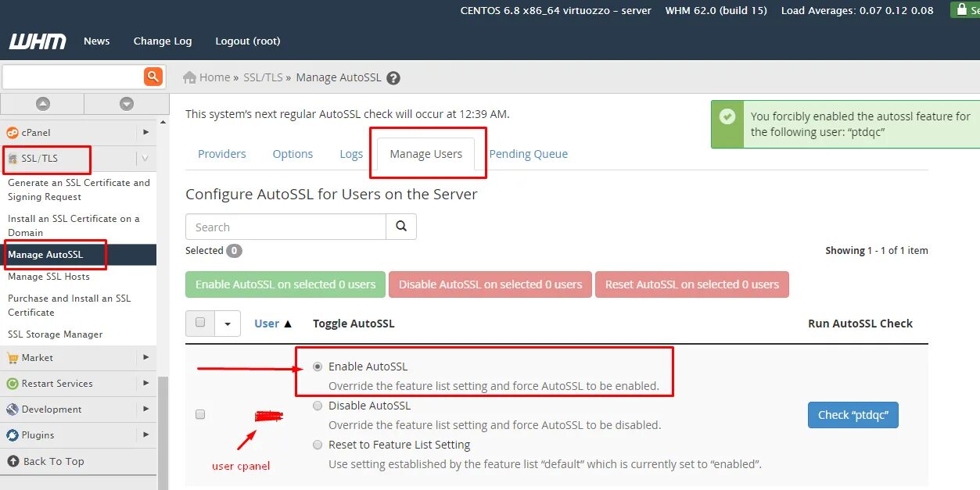
Task: Select the Disable AutoSSL radio button
Action: coord(318,406)
